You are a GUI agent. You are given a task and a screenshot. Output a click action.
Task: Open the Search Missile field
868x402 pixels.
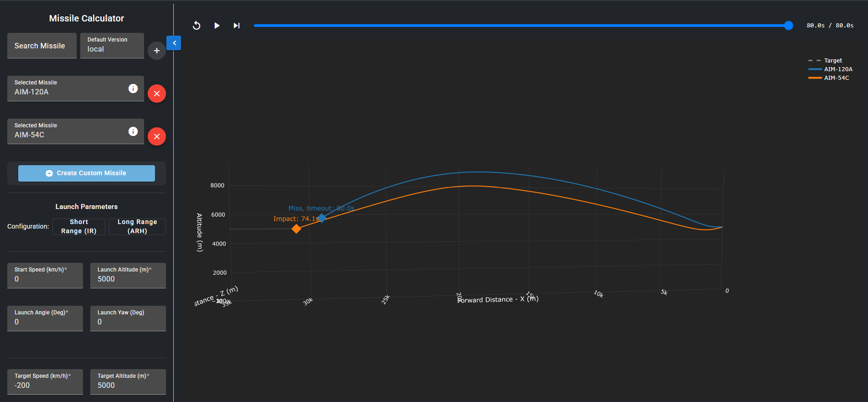tap(42, 46)
